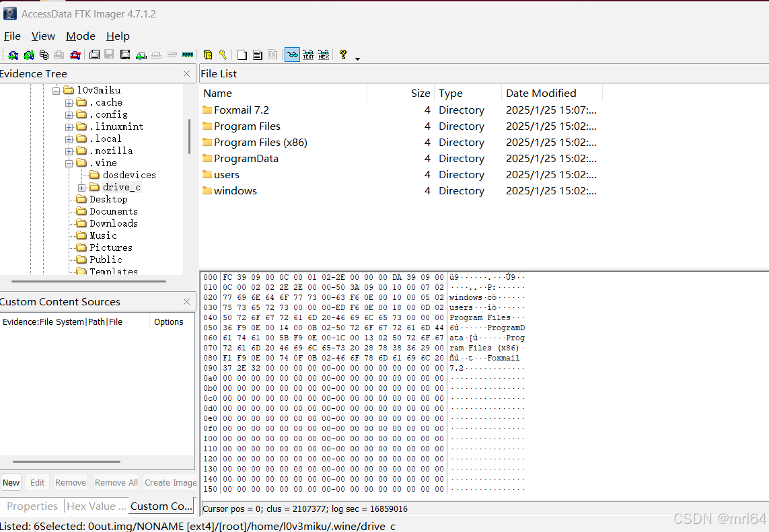Screen dimensions: 769x532
Task: Open the Mode menu
Action: click(x=81, y=36)
